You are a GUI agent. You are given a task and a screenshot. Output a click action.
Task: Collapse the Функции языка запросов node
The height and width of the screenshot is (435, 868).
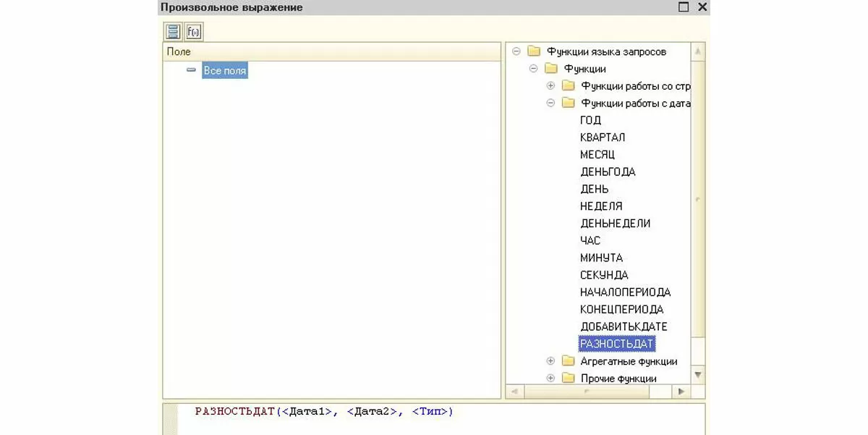(516, 51)
